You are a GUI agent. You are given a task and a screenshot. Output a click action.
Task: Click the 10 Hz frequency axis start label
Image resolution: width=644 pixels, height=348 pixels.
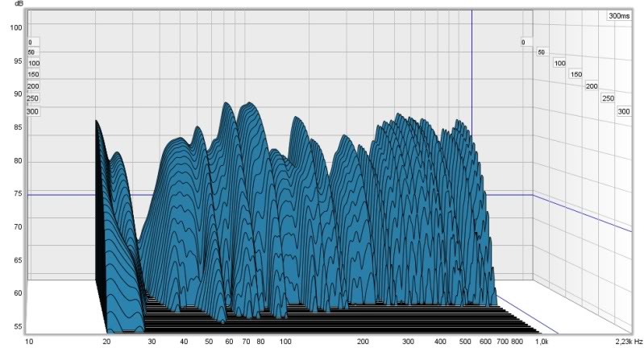[29, 342]
